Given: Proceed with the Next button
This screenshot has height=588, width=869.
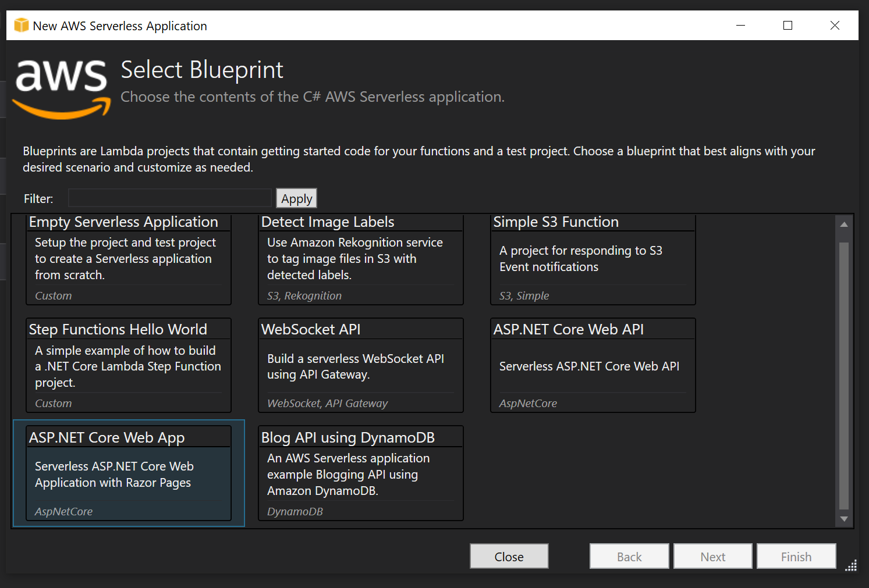Looking at the screenshot, I should (x=712, y=557).
